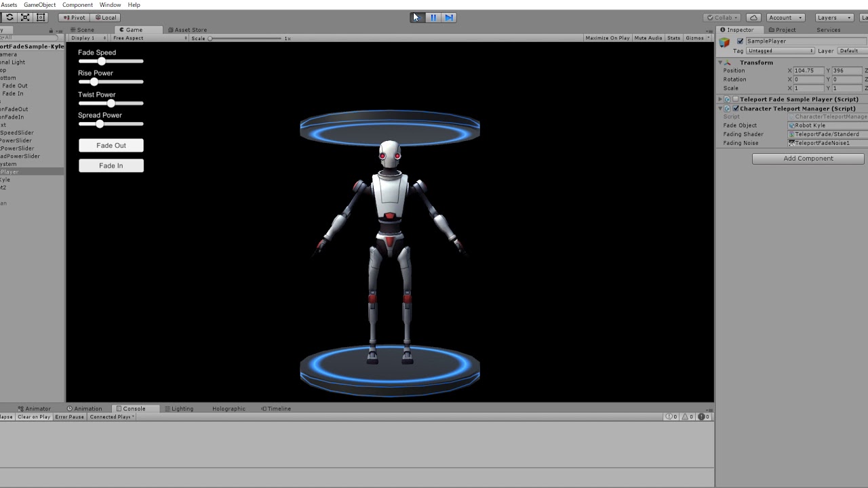Toggle Error Pause in Console

(x=70, y=417)
